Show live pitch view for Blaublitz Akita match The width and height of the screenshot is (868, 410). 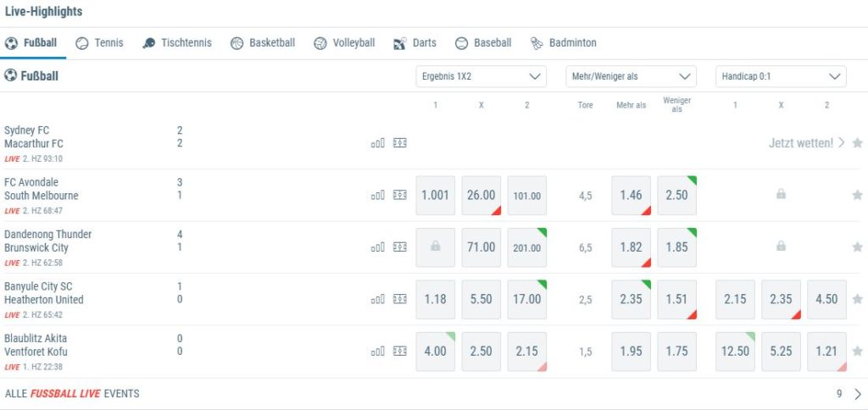pyautogui.click(x=400, y=351)
